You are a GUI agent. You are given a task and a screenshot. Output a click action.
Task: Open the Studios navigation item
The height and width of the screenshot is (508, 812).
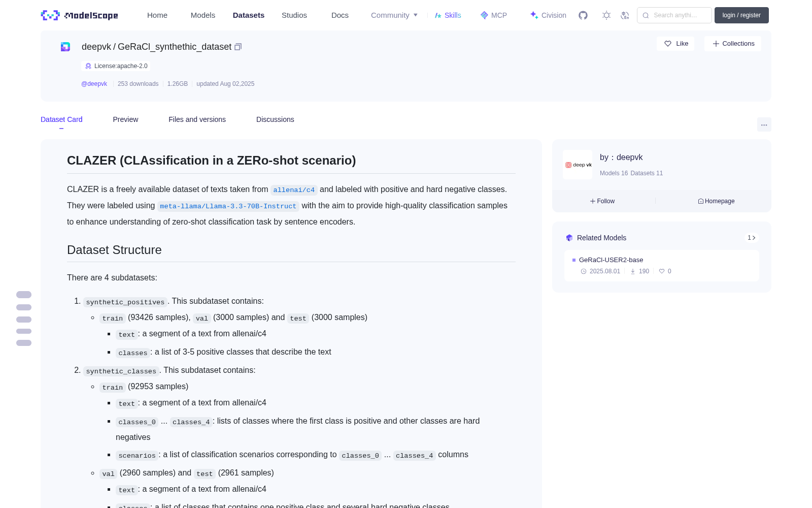click(x=294, y=15)
